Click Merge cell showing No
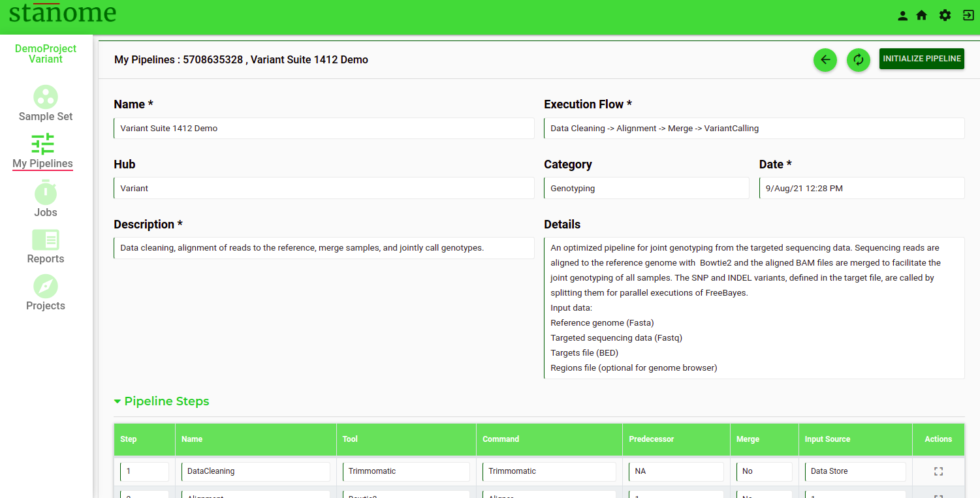 coord(764,471)
